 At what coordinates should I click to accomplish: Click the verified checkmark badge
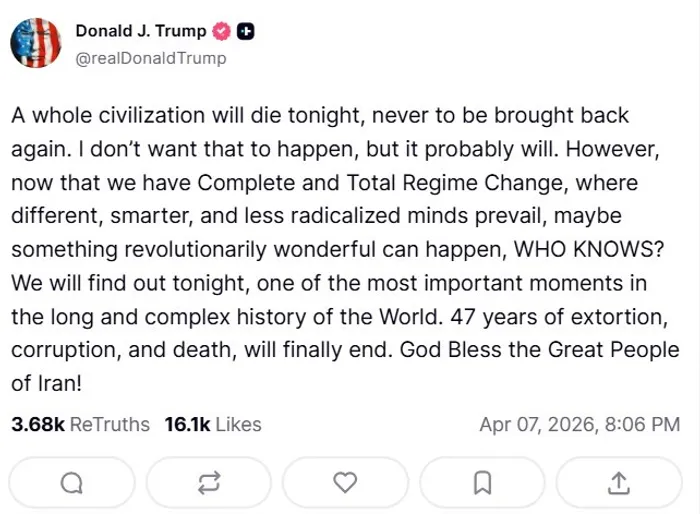coord(221,31)
